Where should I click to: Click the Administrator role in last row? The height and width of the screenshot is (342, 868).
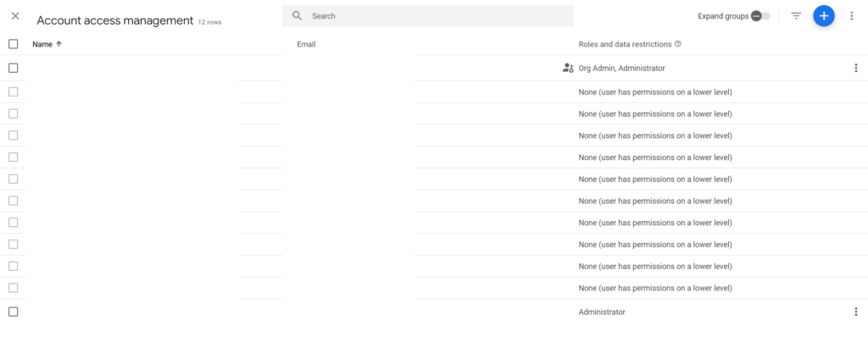pos(602,312)
